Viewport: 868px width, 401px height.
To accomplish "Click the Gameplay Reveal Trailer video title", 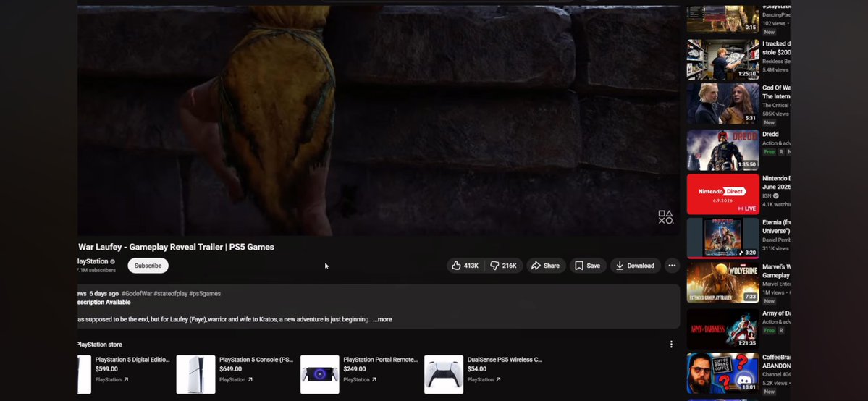I will tap(176, 247).
